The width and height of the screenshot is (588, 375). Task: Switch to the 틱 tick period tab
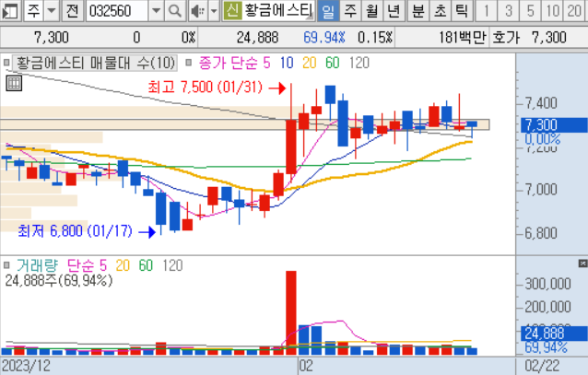462,11
